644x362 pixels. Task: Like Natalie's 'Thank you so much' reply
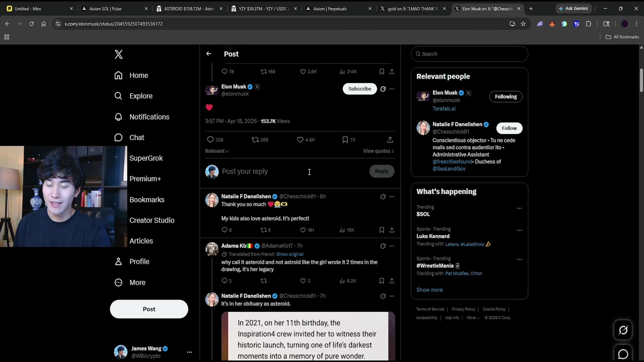[303, 230]
